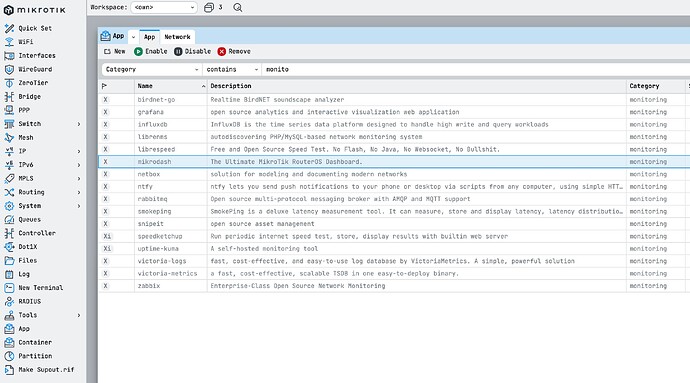Select the grafana row

[x=394, y=112]
